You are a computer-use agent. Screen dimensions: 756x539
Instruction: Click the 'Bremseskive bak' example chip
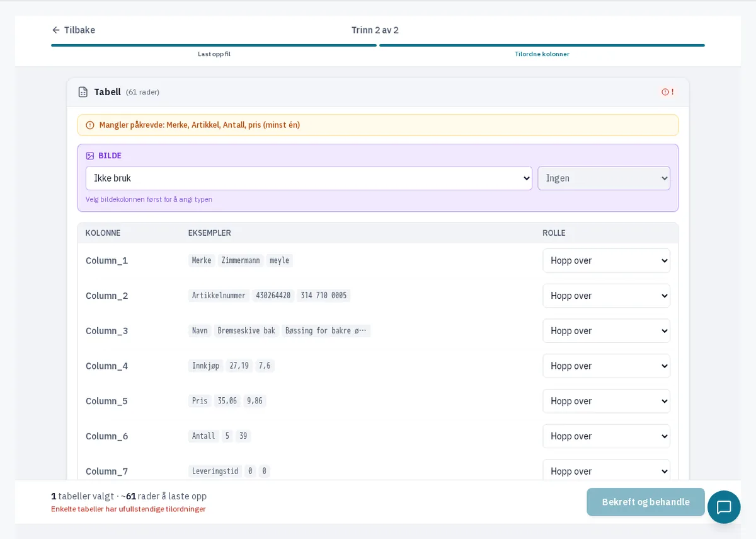pos(246,331)
